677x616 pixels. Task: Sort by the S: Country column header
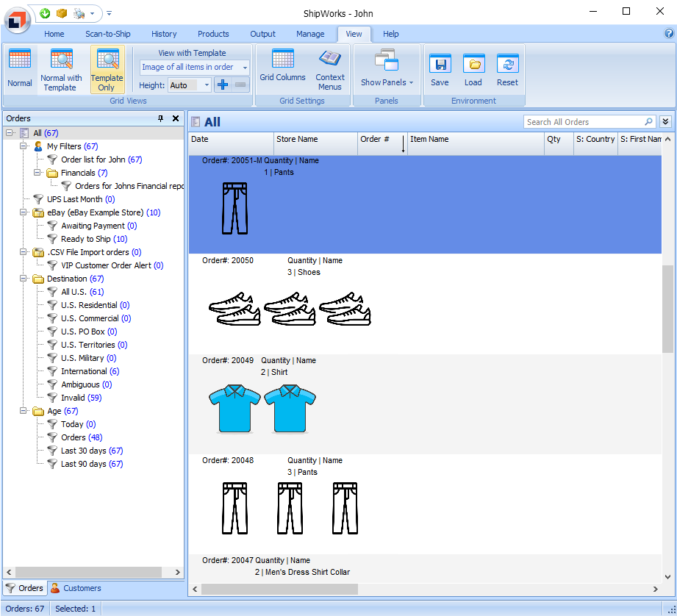(x=596, y=144)
